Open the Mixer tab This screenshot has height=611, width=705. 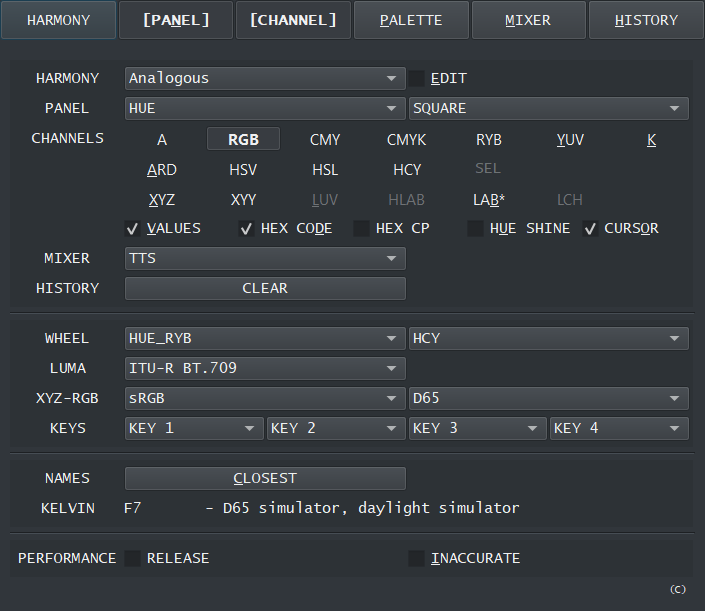528,20
